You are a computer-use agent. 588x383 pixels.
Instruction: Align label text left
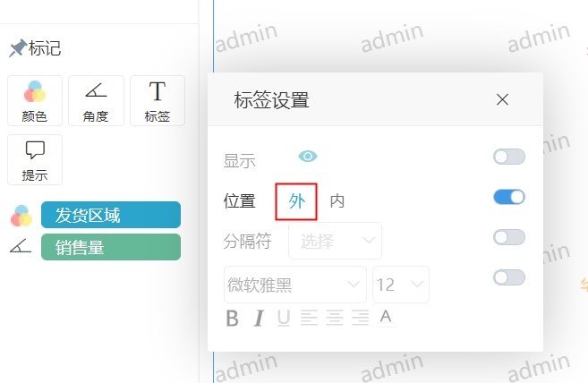click(309, 318)
